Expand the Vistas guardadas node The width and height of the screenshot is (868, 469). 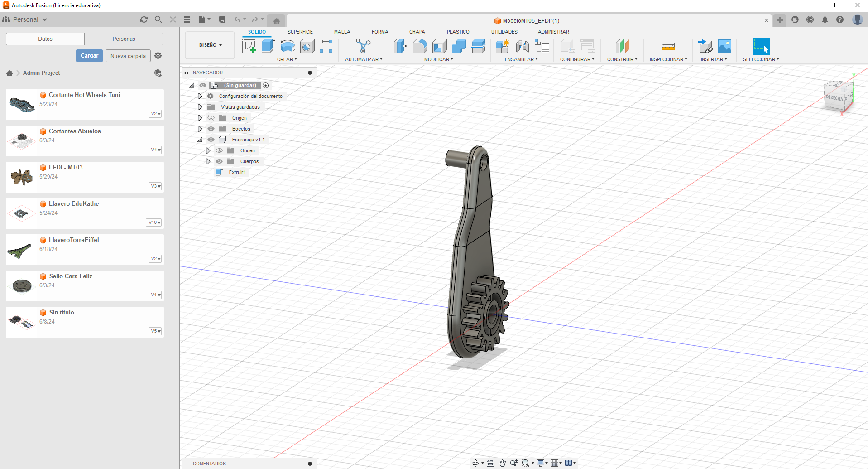[200, 107]
